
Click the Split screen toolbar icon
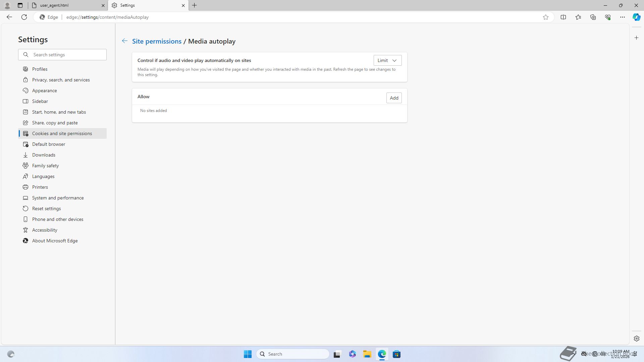[x=563, y=17]
